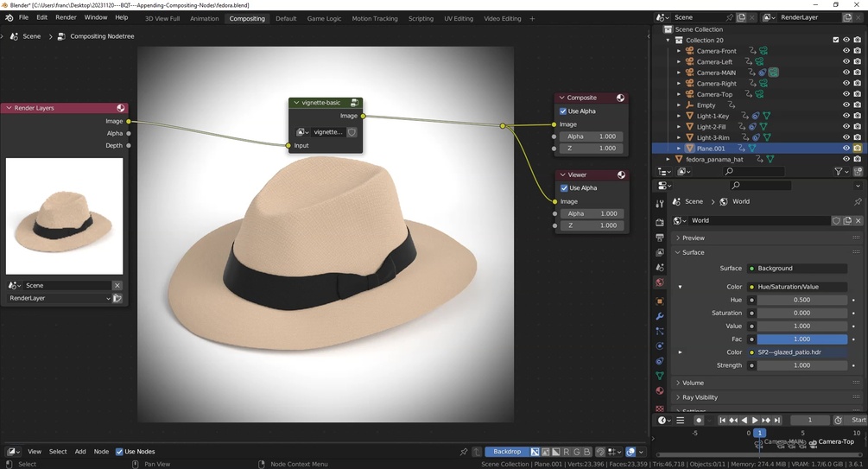Select the R channel display button
868x469 pixels.
coord(566,452)
